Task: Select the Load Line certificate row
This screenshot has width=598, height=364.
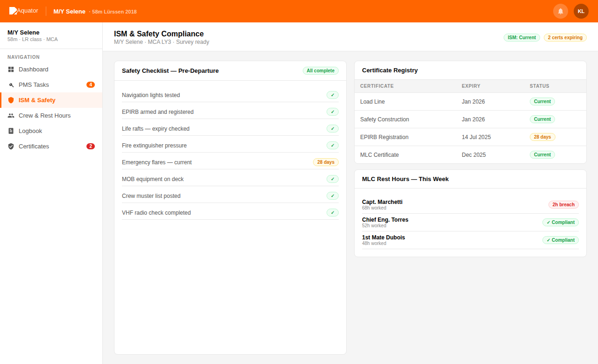Action: (x=470, y=102)
